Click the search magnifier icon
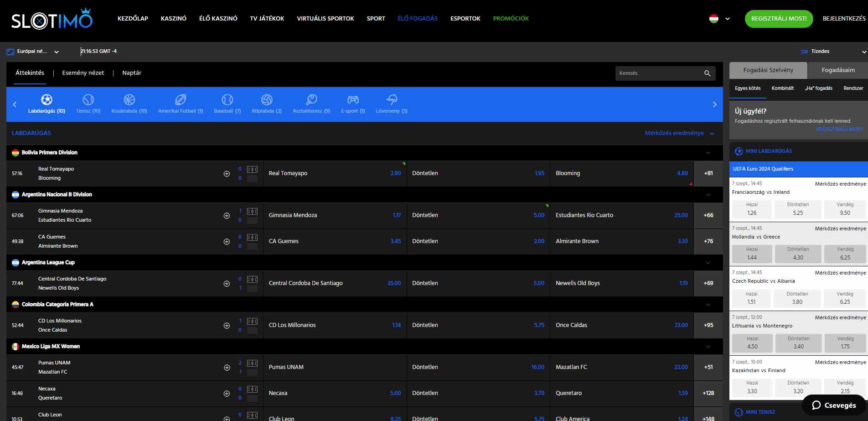Image resolution: width=868 pixels, height=421 pixels. [x=707, y=73]
